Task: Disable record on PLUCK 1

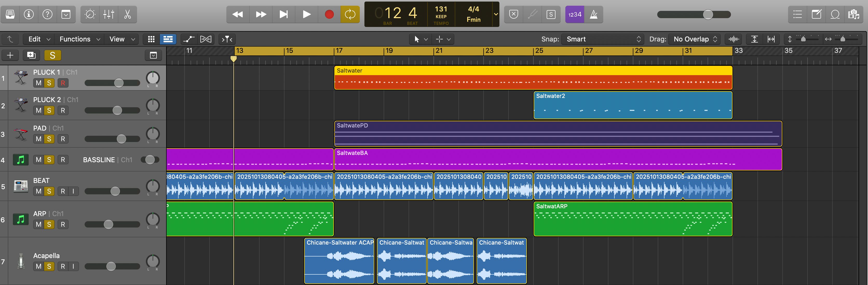Action: pos(63,83)
